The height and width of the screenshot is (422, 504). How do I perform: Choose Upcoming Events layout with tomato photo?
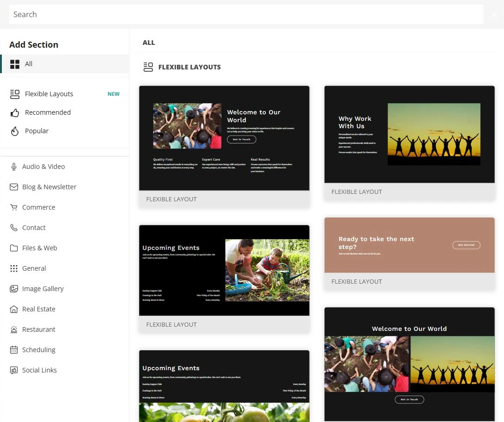point(224,386)
